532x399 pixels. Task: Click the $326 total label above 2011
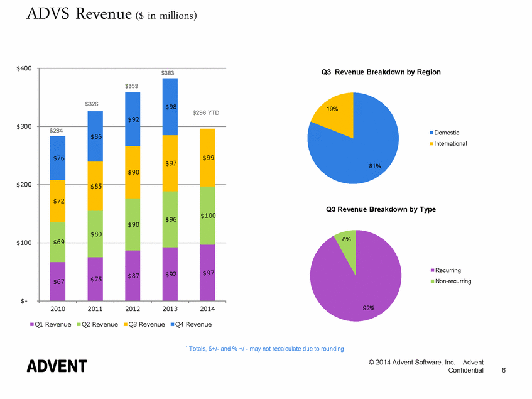click(92, 104)
